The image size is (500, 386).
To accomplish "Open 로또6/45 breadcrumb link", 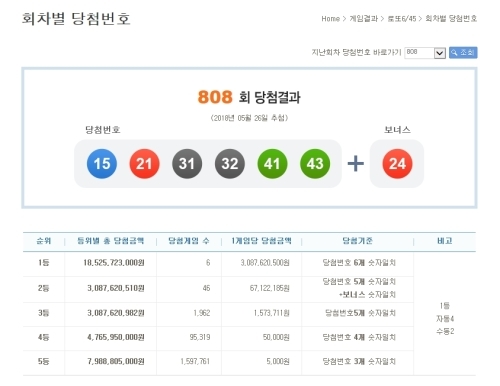I will click(402, 19).
